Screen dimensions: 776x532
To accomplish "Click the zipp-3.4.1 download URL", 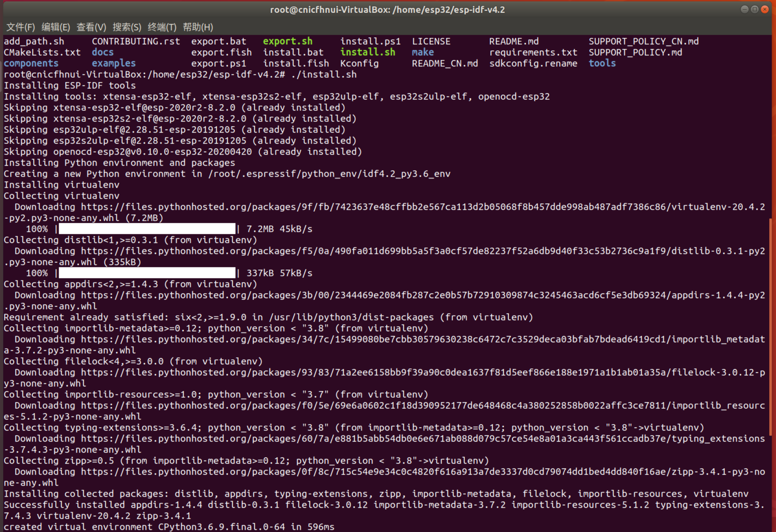I will tap(368, 471).
